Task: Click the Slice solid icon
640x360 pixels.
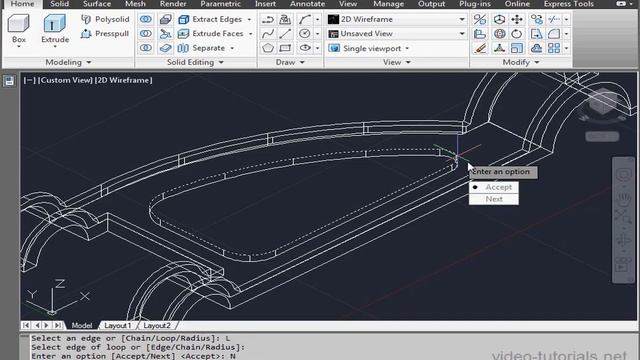Action: point(165,33)
